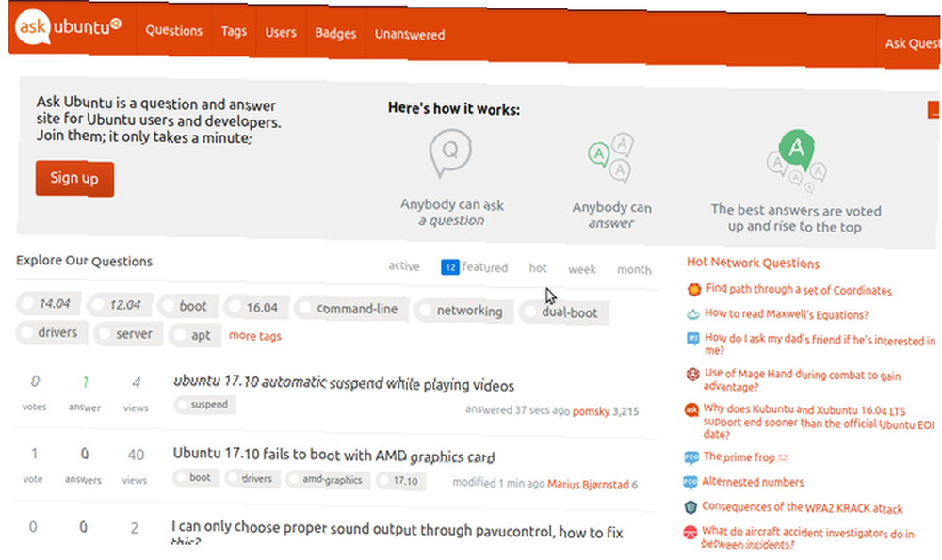Click the Ask Ubuntu logo
This screenshot has height=560, width=942.
[x=68, y=26]
